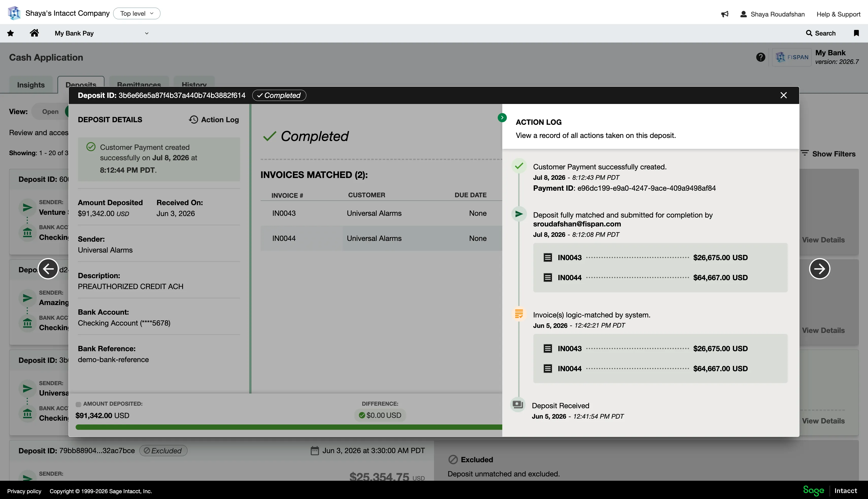Click Show Filters button
Viewport: 868px width, 499px height.
pos(828,154)
